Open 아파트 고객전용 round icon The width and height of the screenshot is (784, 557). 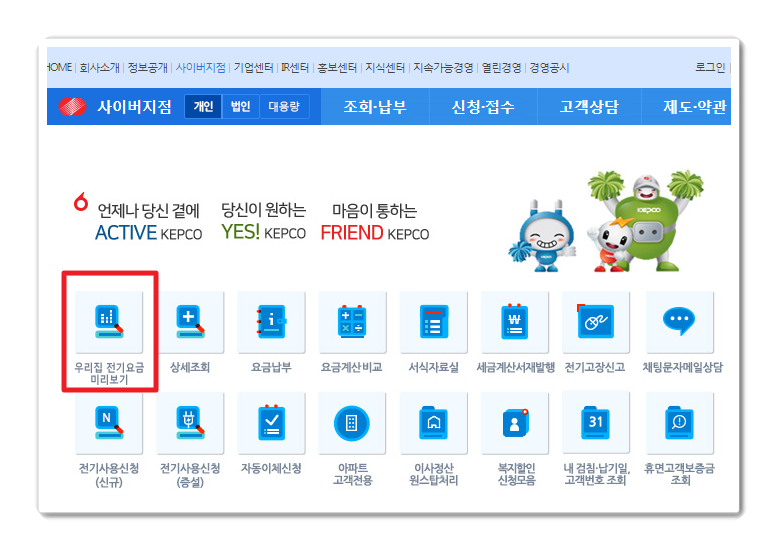click(352, 424)
